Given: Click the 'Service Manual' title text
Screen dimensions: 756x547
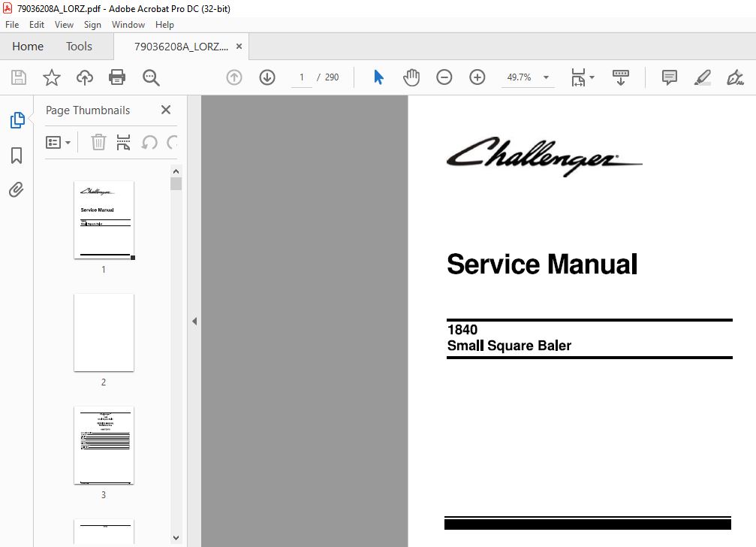Looking at the screenshot, I should click(x=542, y=264).
